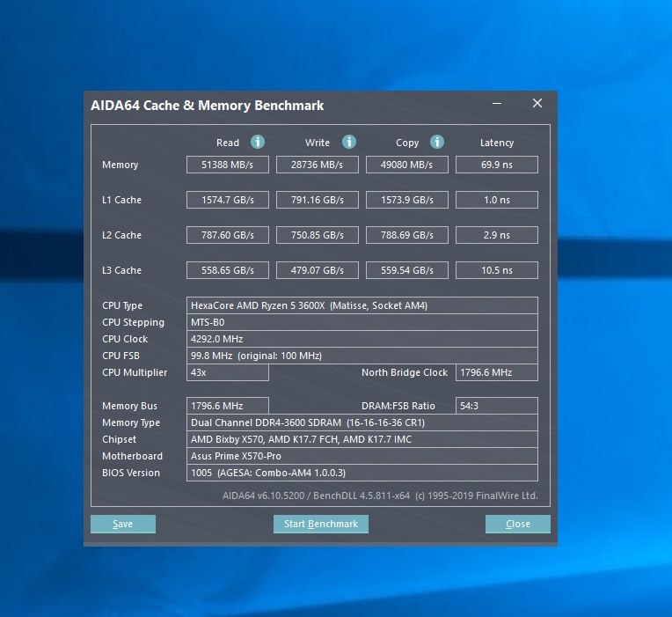Click the CPU Clock label
Image resolution: width=672 pixels, height=617 pixels.
coord(125,339)
